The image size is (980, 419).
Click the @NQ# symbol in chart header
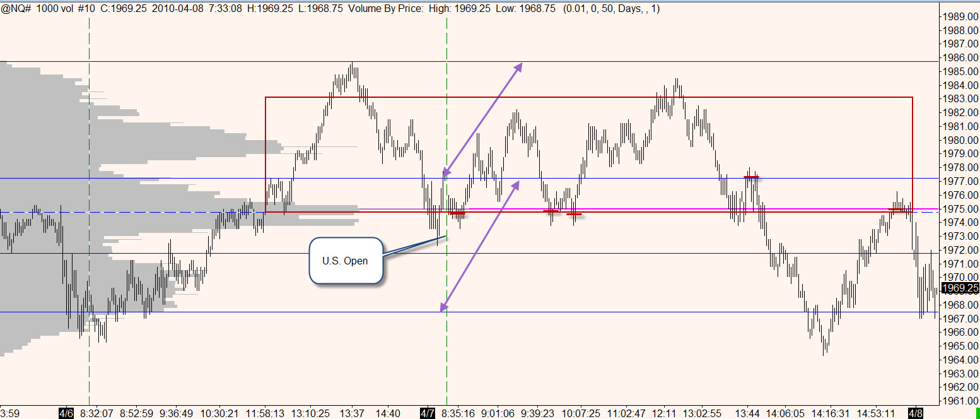(16, 9)
